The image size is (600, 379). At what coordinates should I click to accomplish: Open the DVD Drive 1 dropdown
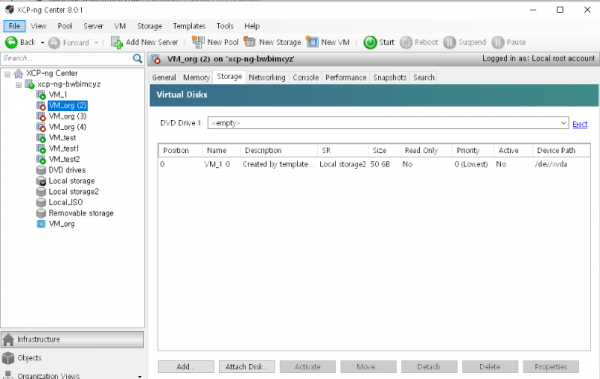click(563, 123)
